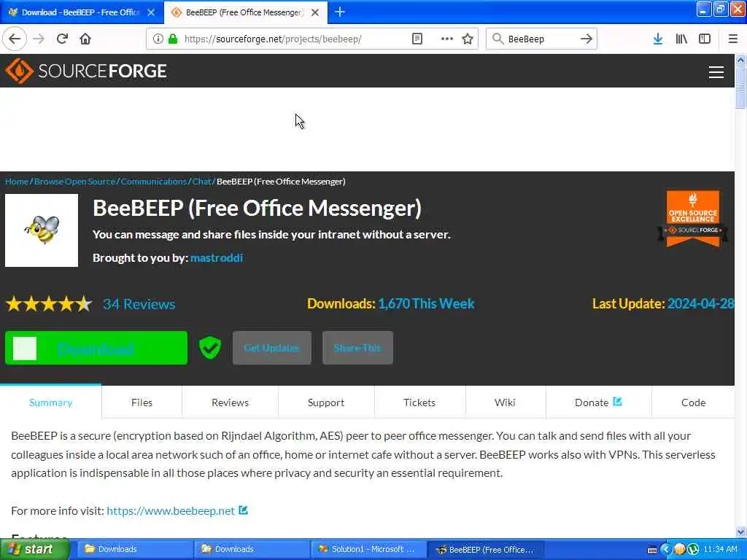The height and width of the screenshot is (560, 747).
Task: Open the page actions three-dot menu
Action: point(446,39)
